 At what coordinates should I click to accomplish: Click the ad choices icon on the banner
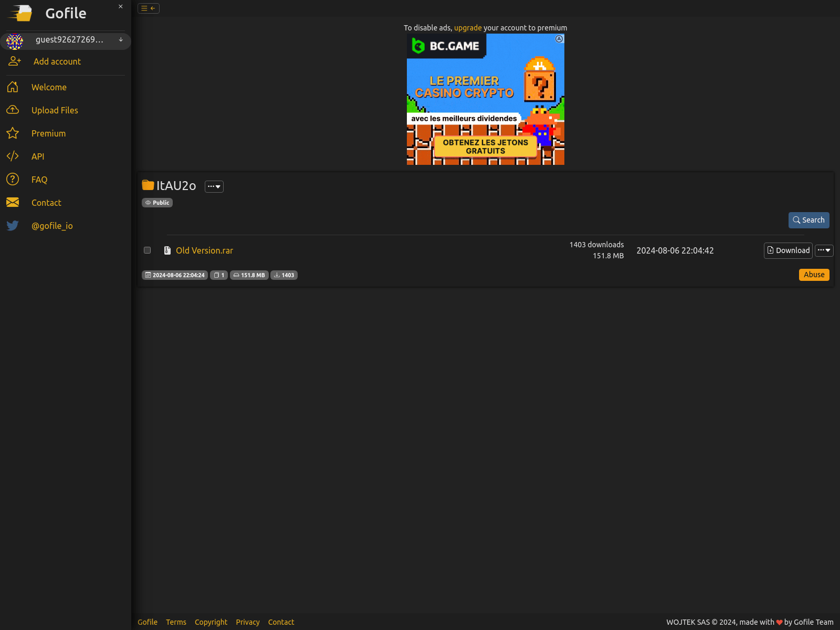(x=559, y=39)
